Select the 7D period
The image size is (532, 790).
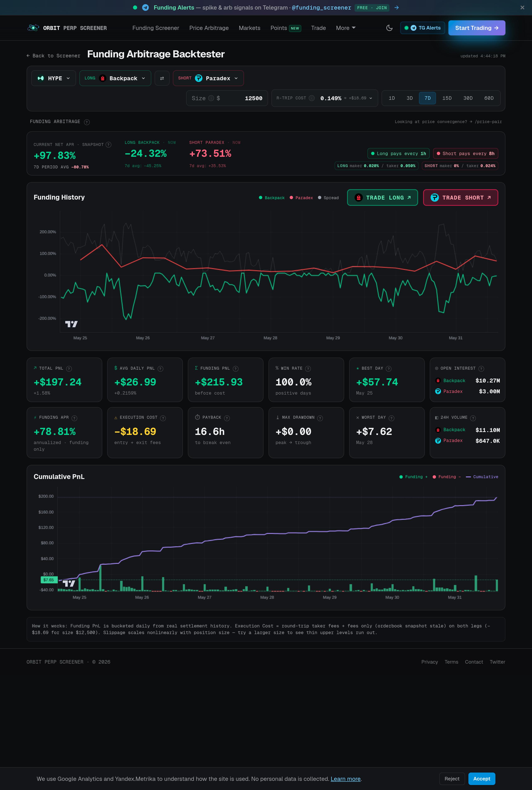(427, 98)
